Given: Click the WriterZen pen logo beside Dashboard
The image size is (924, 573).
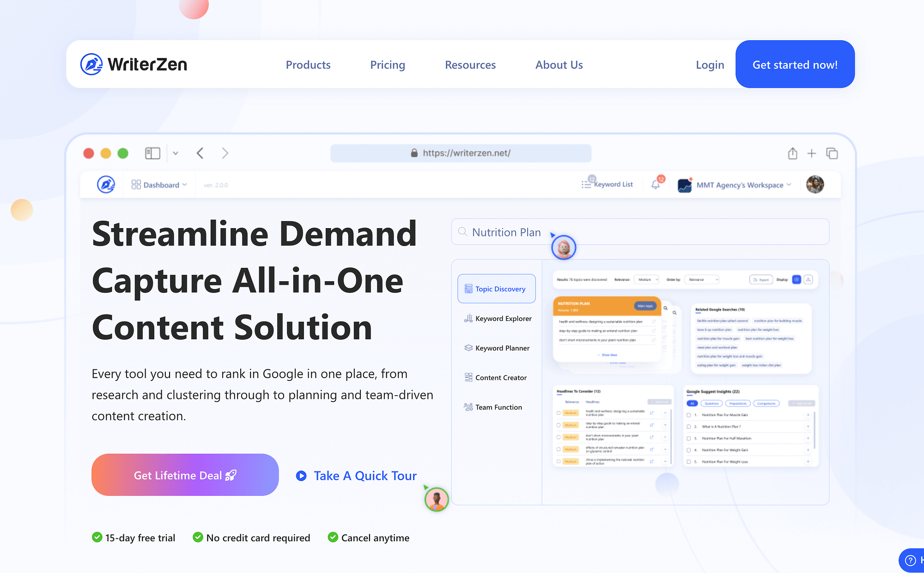Looking at the screenshot, I should click(106, 185).
